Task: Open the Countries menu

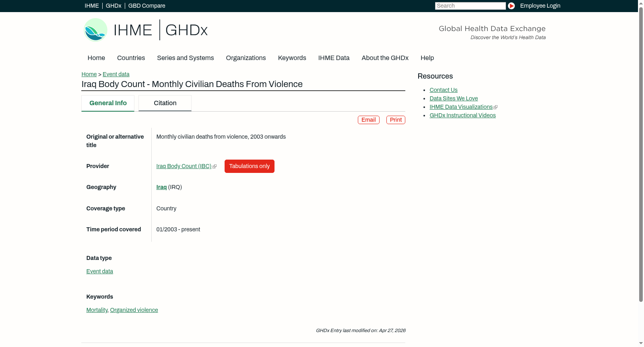Action: click(131, 58)
